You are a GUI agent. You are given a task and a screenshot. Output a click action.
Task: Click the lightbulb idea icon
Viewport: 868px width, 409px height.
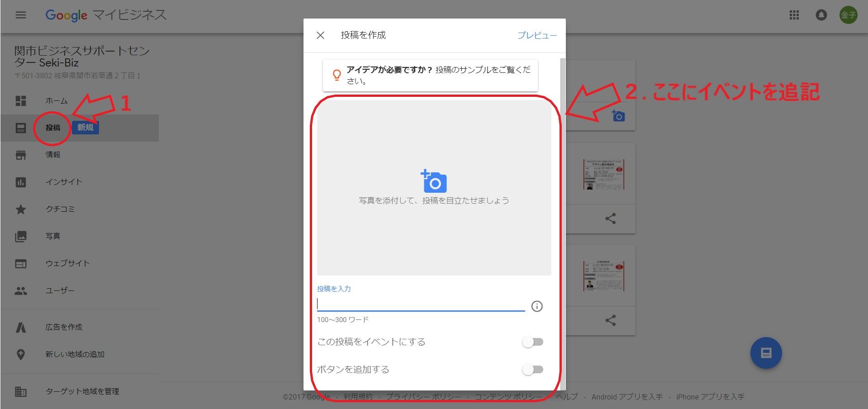(337, 75)
